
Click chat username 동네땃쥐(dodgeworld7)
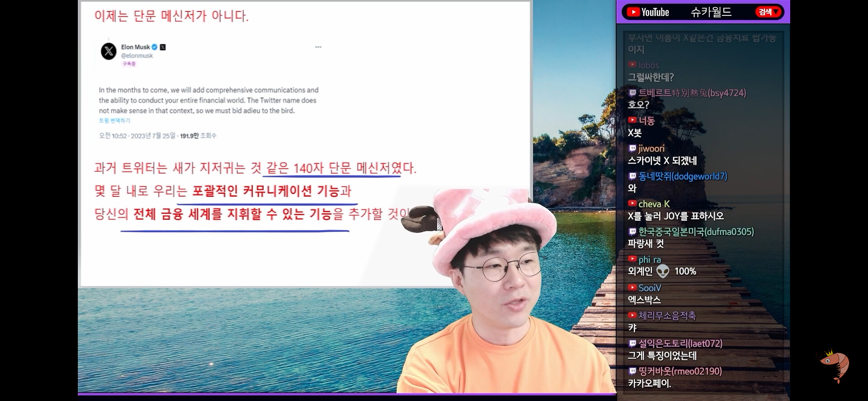[x=683, y=177]
